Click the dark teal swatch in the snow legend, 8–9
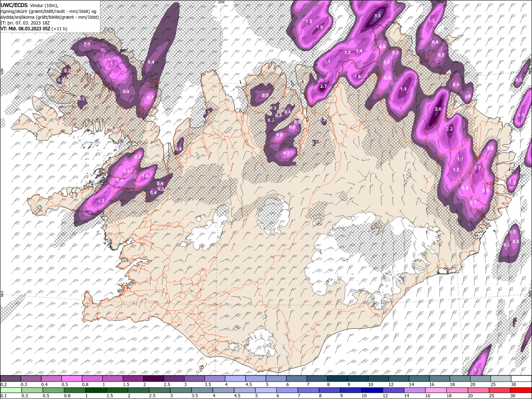 [337, 379]
